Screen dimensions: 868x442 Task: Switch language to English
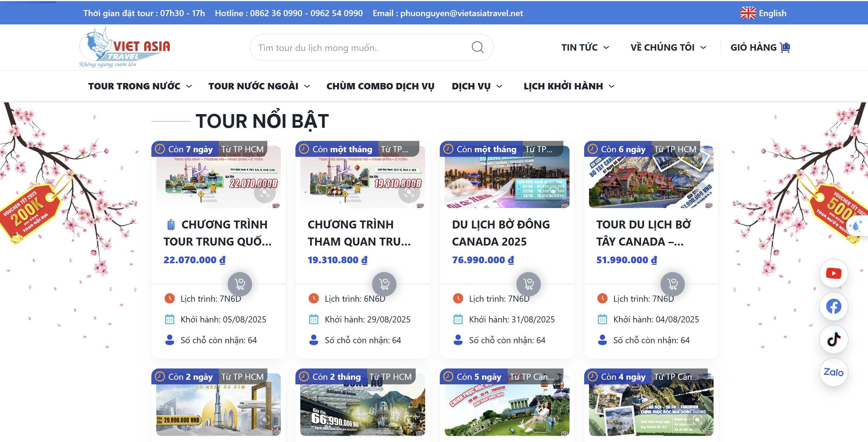764,13
